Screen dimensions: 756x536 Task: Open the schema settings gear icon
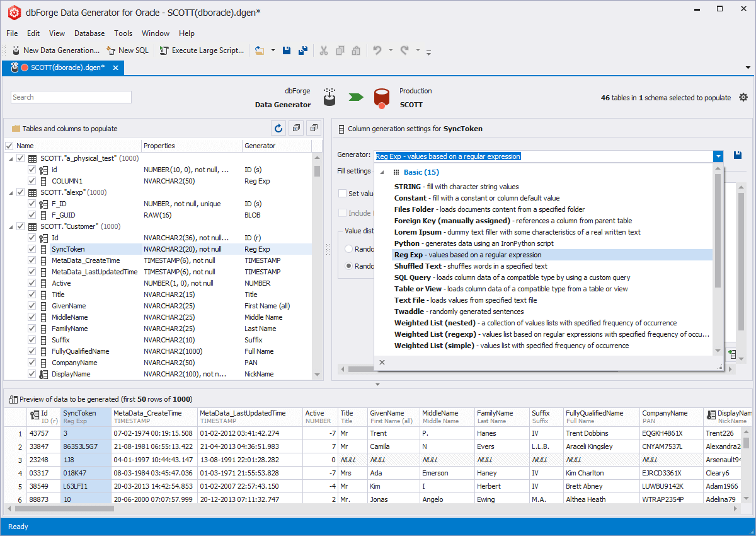[743, 97]
